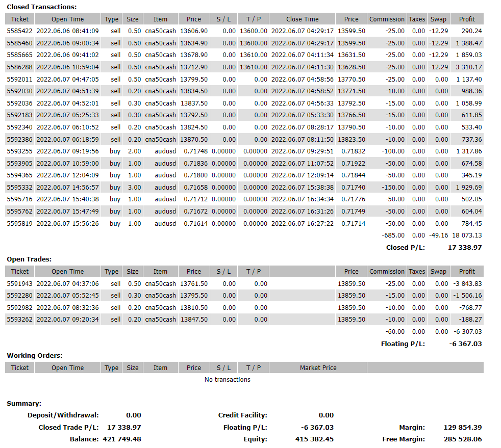Click close time 2022.06.07 04:11:34

pyautogui.click(x=302, y=55)
